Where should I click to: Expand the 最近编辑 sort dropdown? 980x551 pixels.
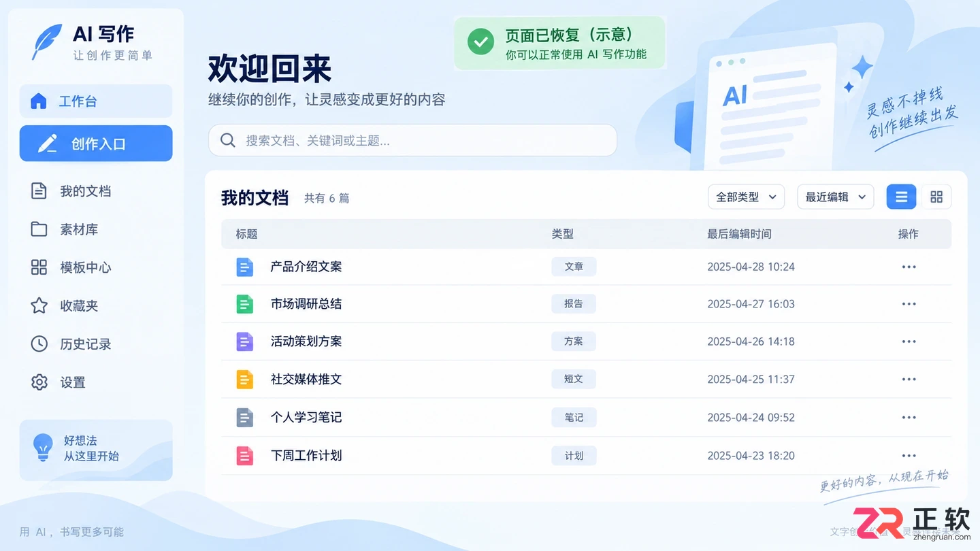(x=835, y=197)
